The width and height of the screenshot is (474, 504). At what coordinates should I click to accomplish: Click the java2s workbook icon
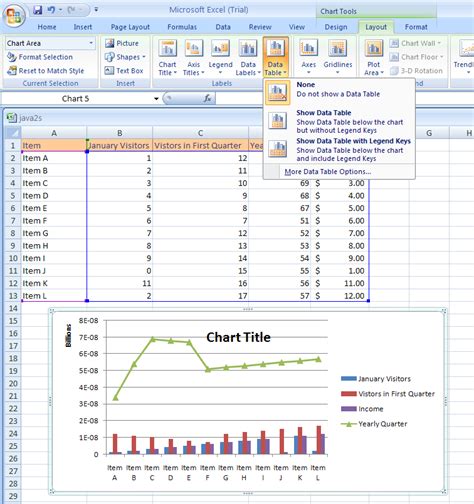coord(12,118)
